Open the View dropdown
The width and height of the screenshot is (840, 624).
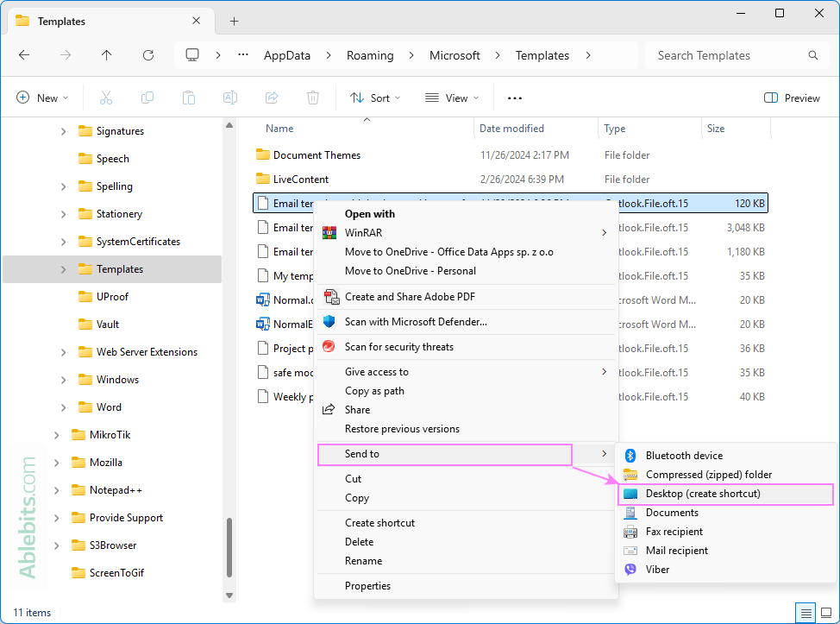point(452,98)
